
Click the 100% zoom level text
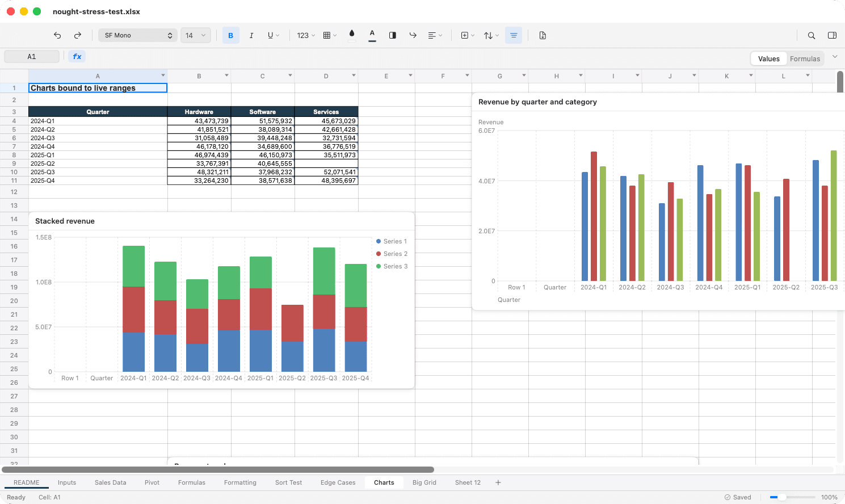pos(829,497)
